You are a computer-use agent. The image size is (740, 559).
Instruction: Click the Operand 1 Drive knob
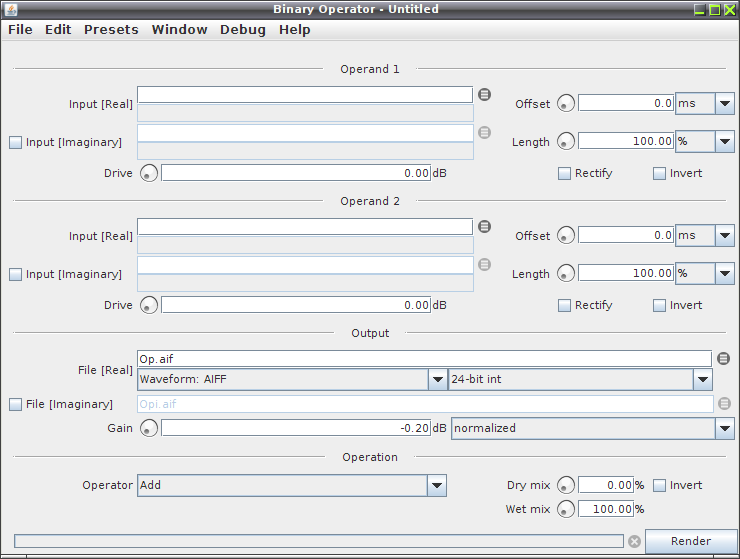149,173
